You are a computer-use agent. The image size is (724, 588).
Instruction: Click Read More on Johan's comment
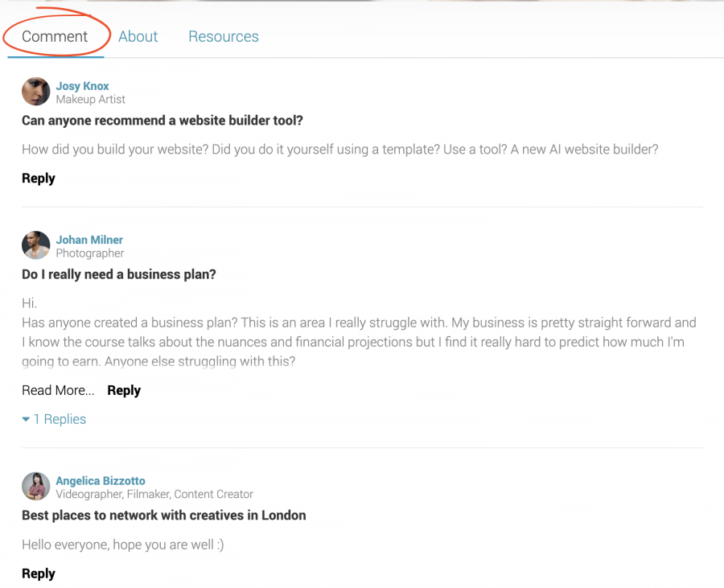pos(58,390)
